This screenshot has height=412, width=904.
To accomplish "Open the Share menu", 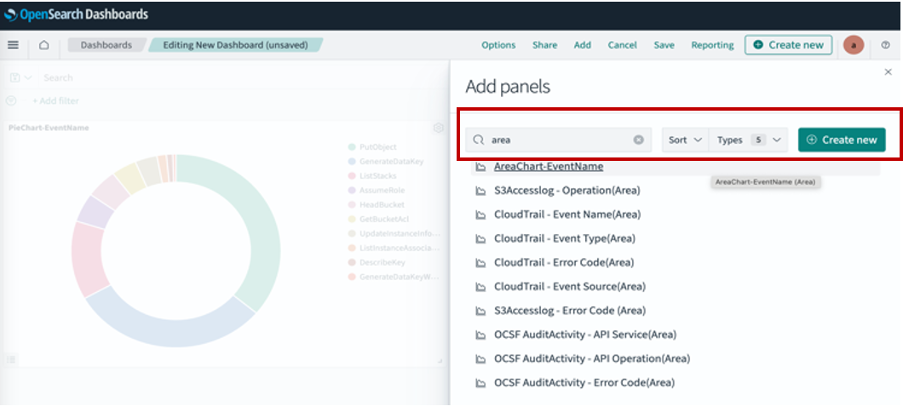I will [545, 45].
